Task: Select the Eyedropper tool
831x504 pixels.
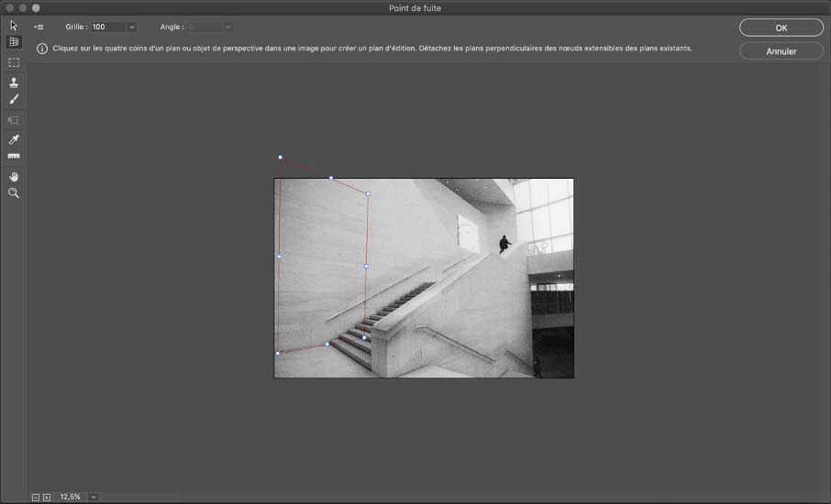Action: [x=14, y=140]
